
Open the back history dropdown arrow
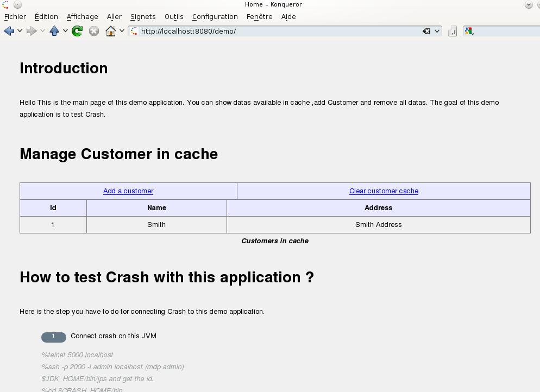pos(20,31)
